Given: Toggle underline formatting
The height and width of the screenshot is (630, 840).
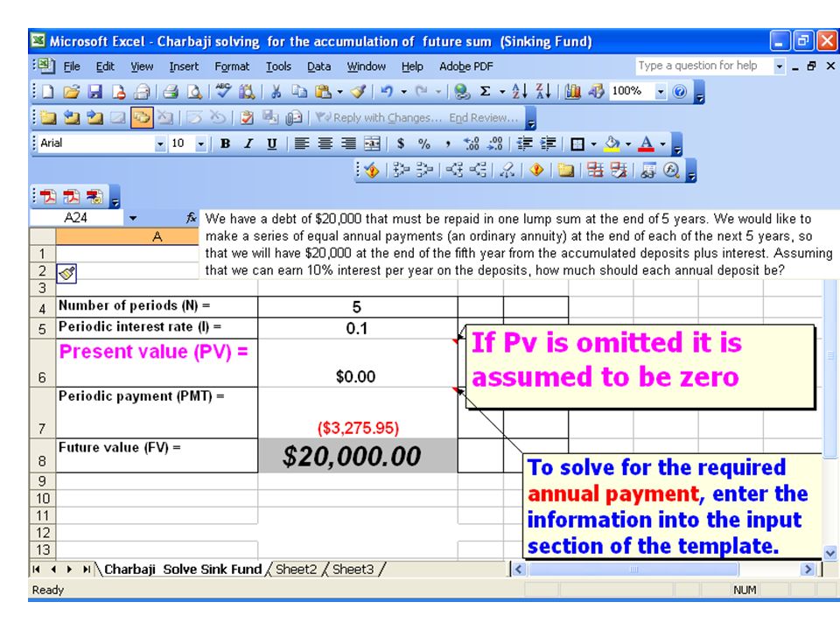Looking at the screenshot, I should [271, 143].
